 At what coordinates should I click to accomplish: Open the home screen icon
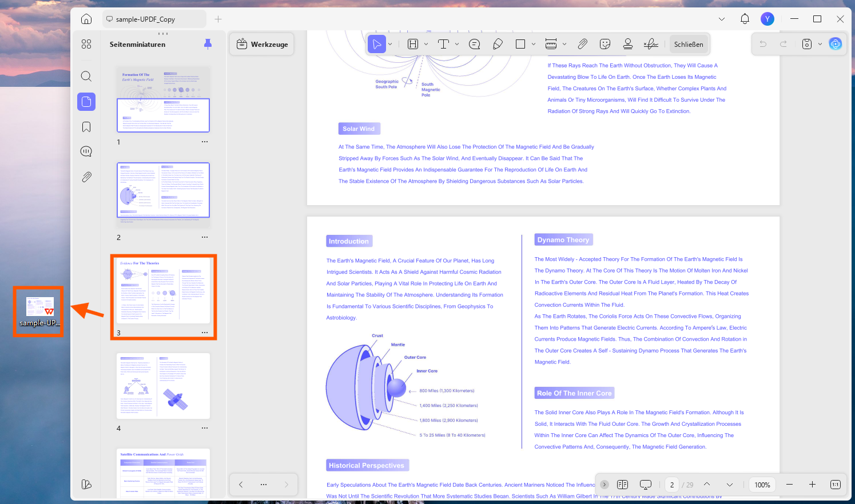pos(86,19)
